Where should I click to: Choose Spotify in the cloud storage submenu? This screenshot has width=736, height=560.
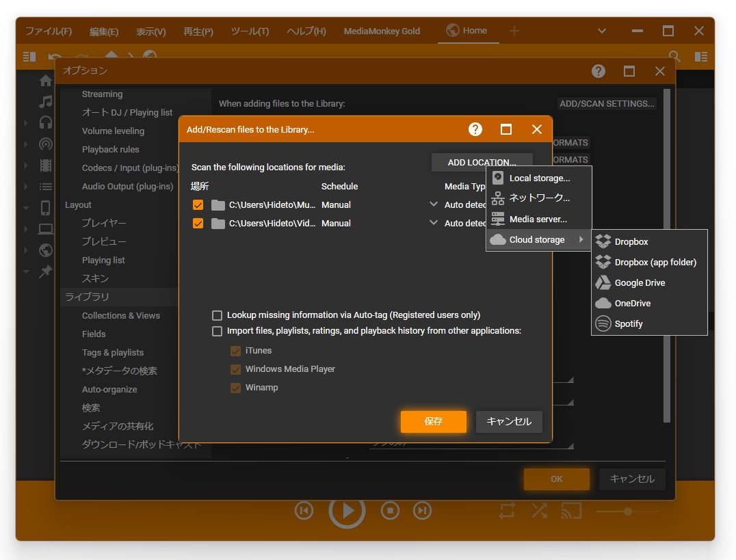(649, 324)
